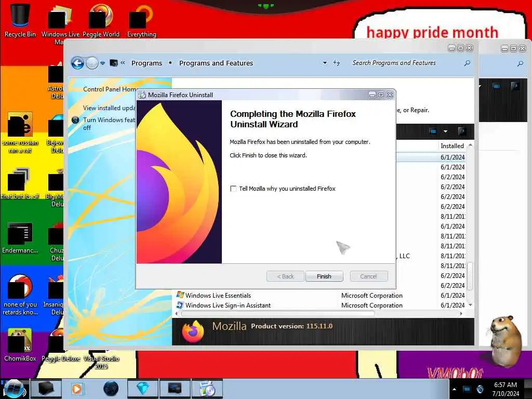
Task: Open the ChomikBox desktop icon
Action: 20,345
